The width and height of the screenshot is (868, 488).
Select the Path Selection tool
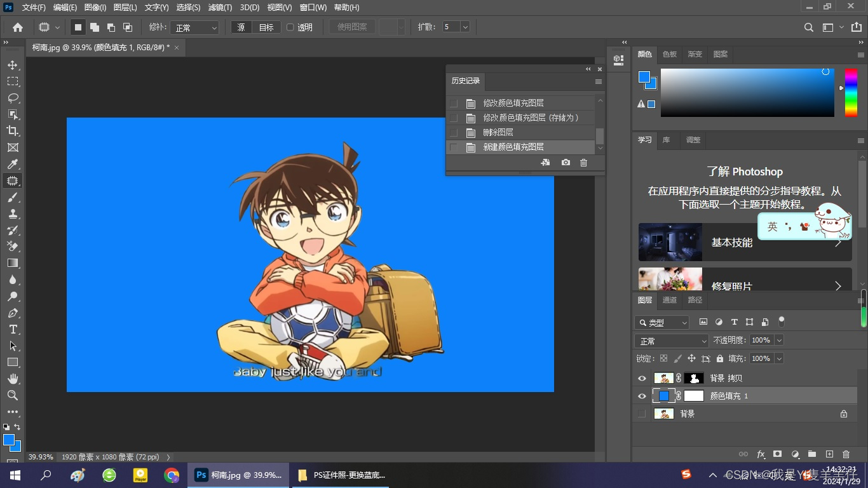click(x=13, y=346)
